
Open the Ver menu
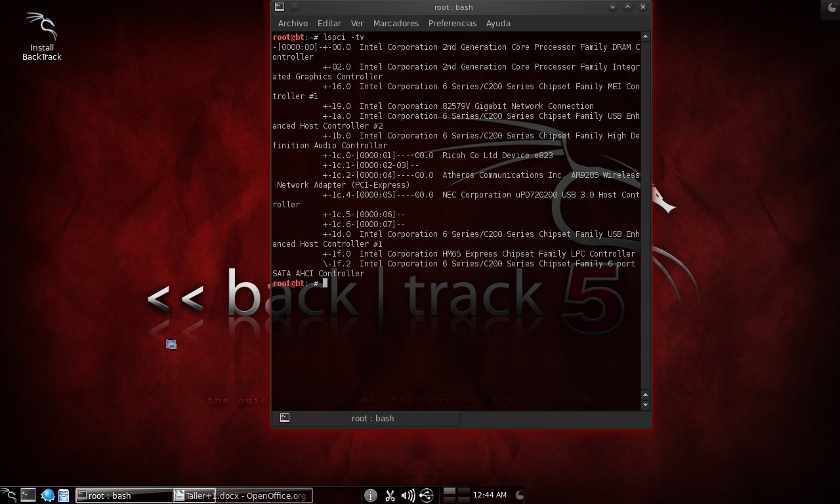[x=357, y=23]
